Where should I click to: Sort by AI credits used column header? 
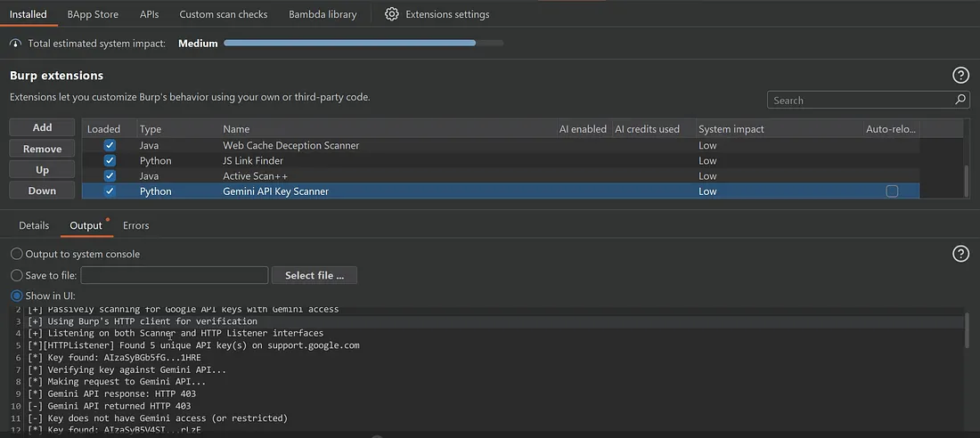pyautogui.click(x=653, y=129)
